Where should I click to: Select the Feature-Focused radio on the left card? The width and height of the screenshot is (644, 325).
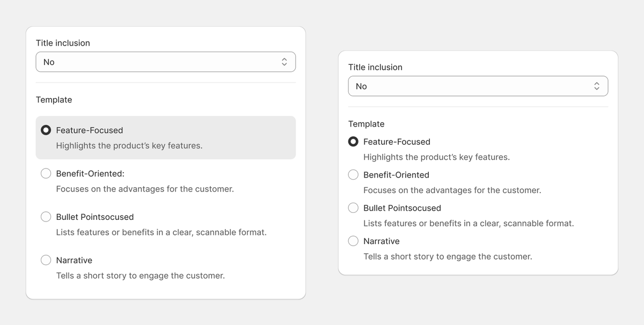pos(46,130)
